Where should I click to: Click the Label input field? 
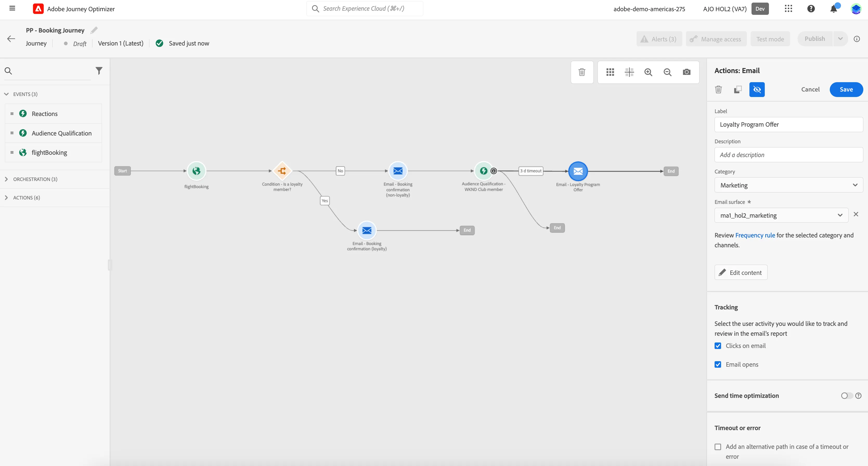coord(788,124)
